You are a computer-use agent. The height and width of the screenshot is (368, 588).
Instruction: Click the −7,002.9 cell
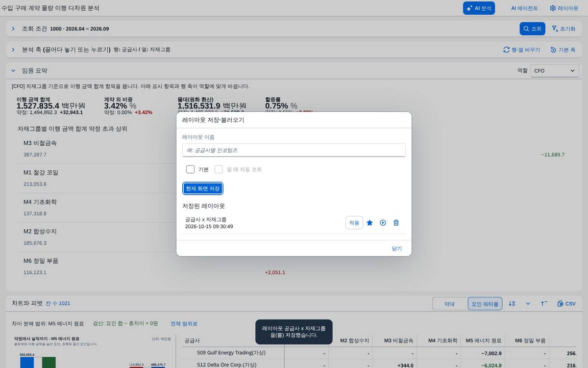491,353
